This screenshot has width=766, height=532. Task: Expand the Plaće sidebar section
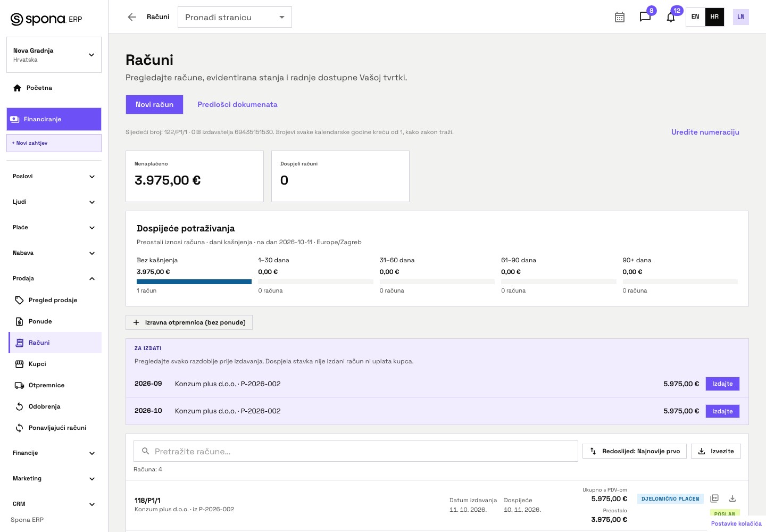point(54,227)
